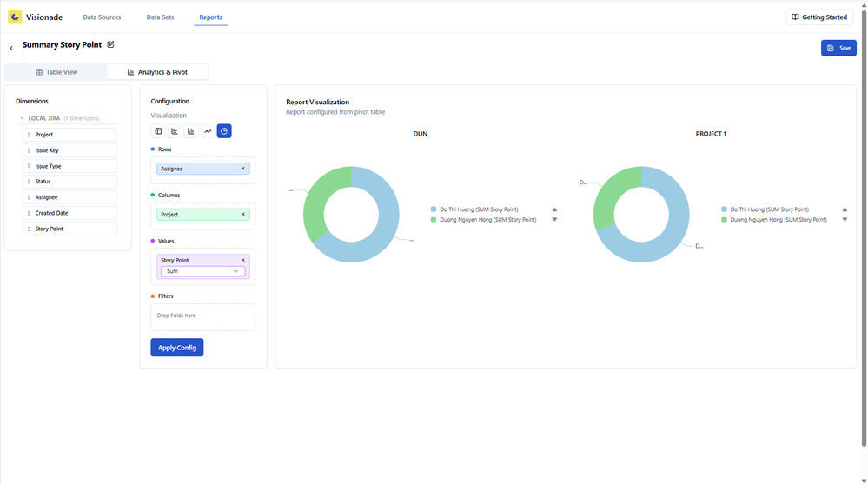Remove Project from Columns
The width and height of the screenshot is (868, 485).
[243, 215]
